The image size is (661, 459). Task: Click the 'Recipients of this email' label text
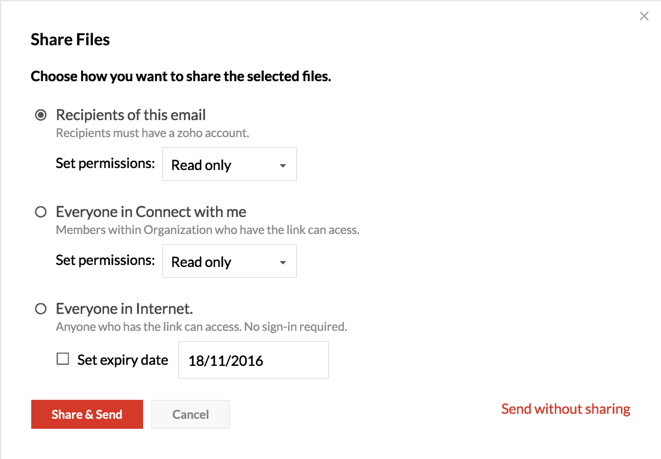pos(131,115)
